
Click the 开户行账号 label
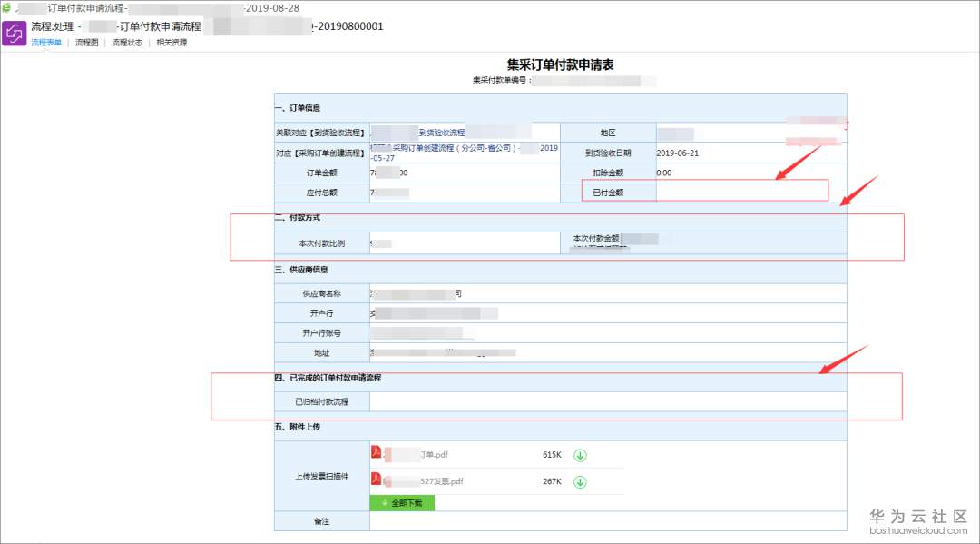click(322, 332)
